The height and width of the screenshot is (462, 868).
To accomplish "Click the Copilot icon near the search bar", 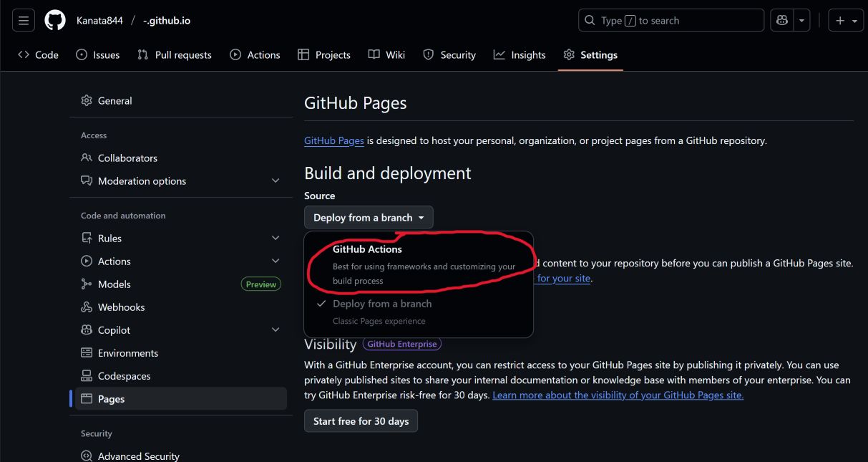I will (781, 20).
